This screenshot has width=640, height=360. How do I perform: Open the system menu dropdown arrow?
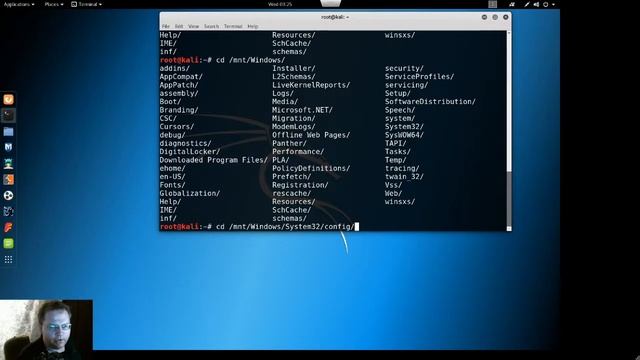(553, 4)
